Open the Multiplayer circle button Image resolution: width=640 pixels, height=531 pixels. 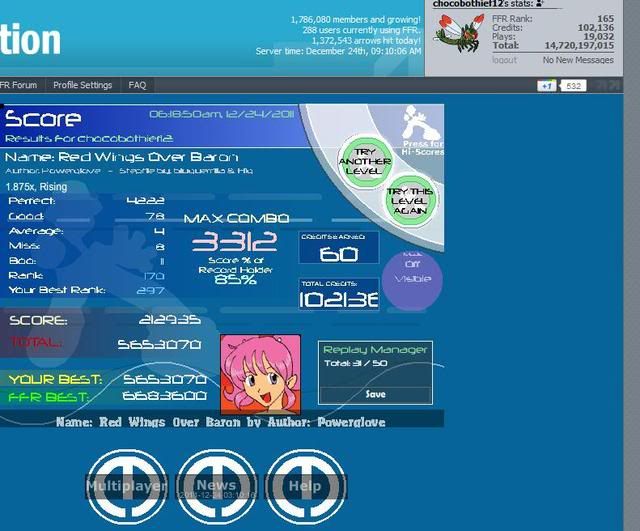(126, 487)
